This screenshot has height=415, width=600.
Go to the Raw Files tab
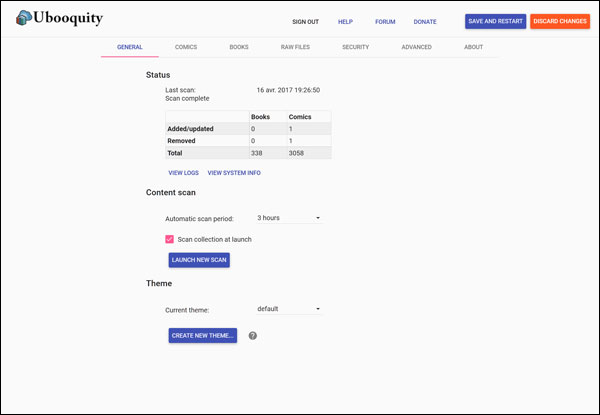pyautogui.click(x=295, y=47)
